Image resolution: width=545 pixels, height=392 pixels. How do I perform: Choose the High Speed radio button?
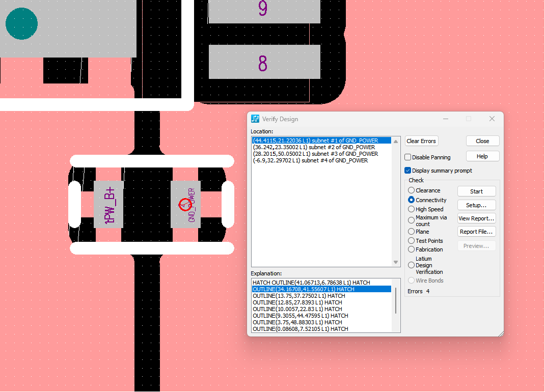click(412, 209)
